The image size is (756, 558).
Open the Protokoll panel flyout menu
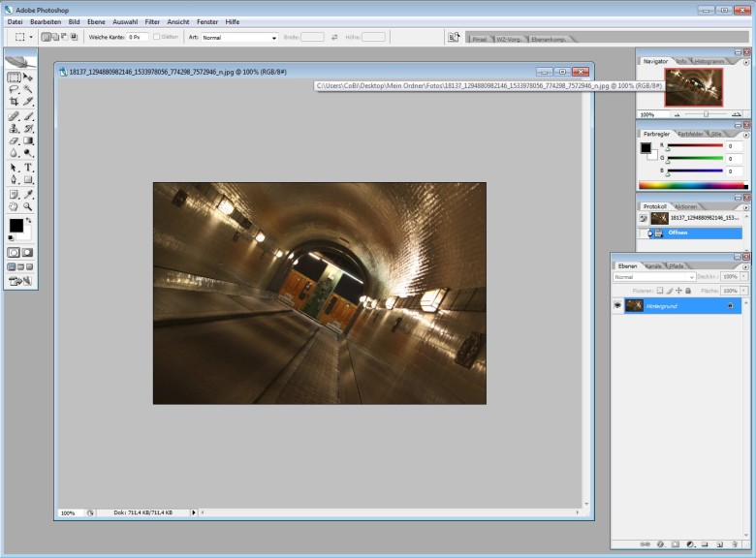point(746,207)
